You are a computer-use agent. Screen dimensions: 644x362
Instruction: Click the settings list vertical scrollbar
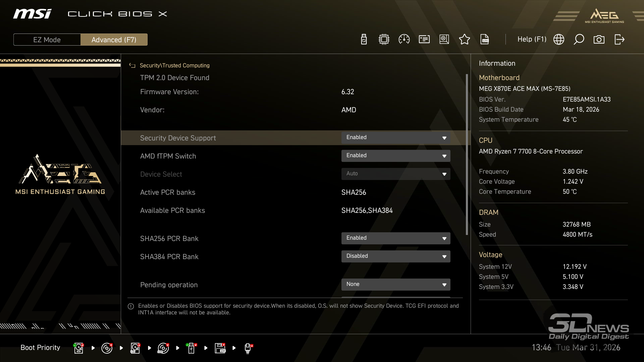[467, 154]
